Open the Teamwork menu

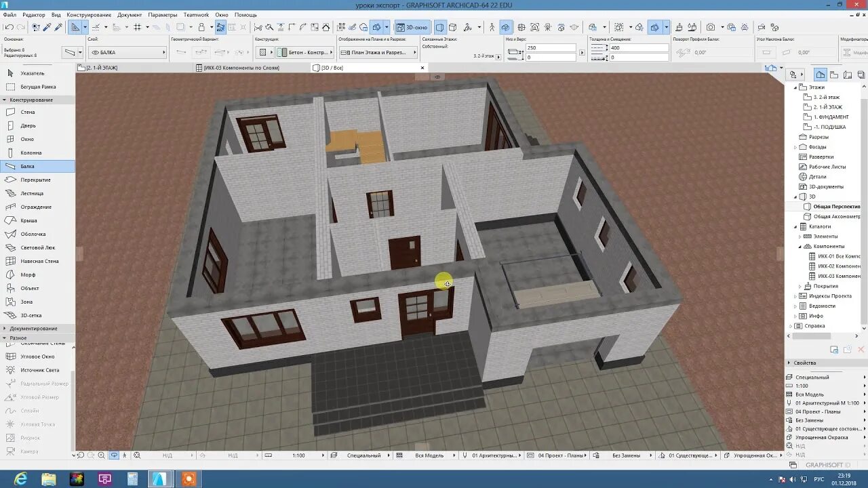click(196, 15)
